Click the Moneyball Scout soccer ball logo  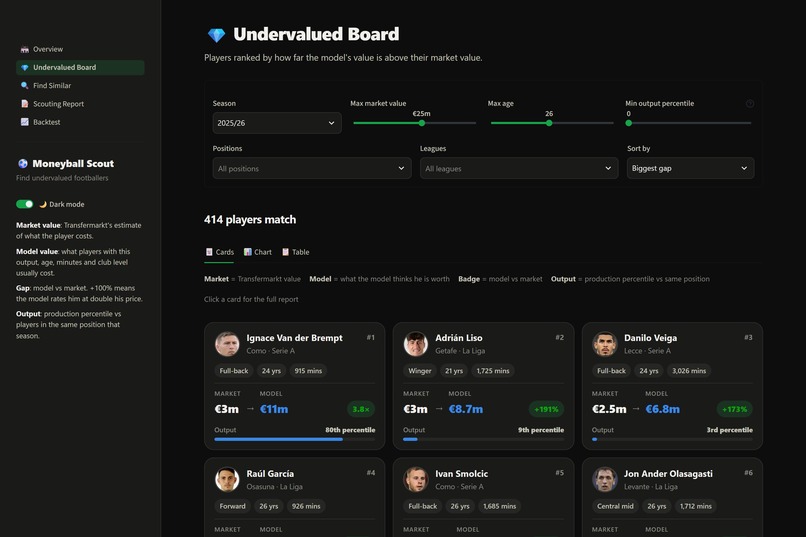(23, 163)
